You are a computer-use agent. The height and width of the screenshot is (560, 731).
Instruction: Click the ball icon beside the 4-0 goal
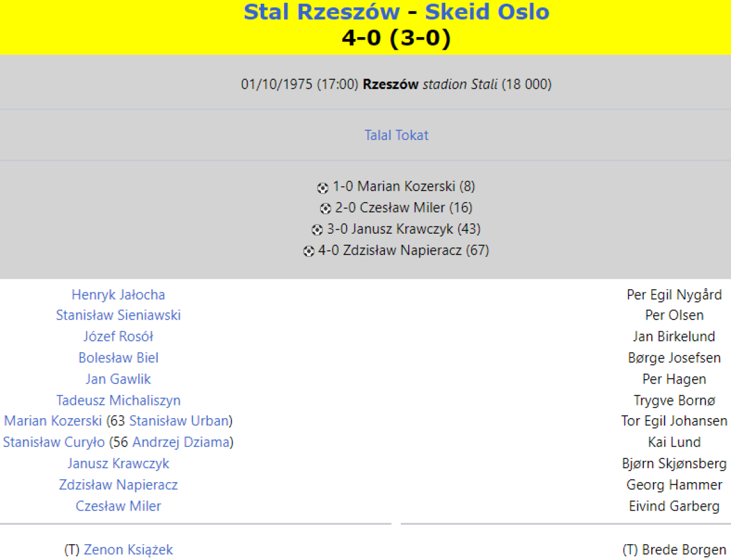click(309, 251)
